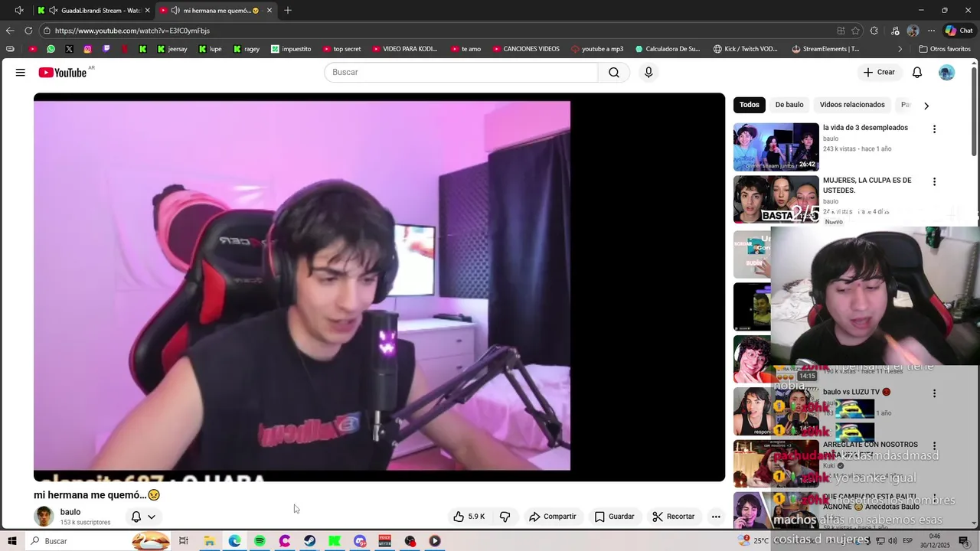Open 'Otros favoritos' bookmarks folder

(x=945, y=49)
